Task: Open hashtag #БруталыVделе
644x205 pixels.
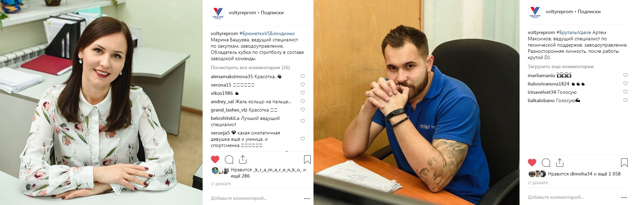Action: pos(573,33)
